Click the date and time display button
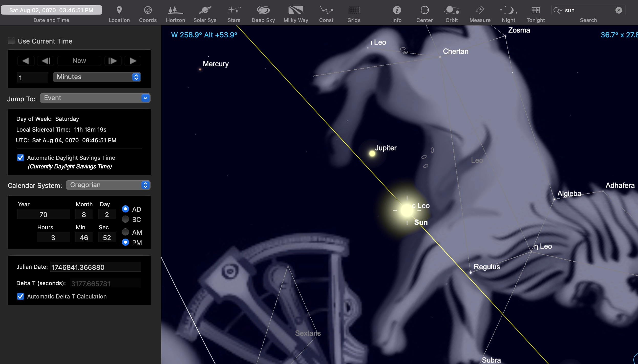 (x=51, y=10)
